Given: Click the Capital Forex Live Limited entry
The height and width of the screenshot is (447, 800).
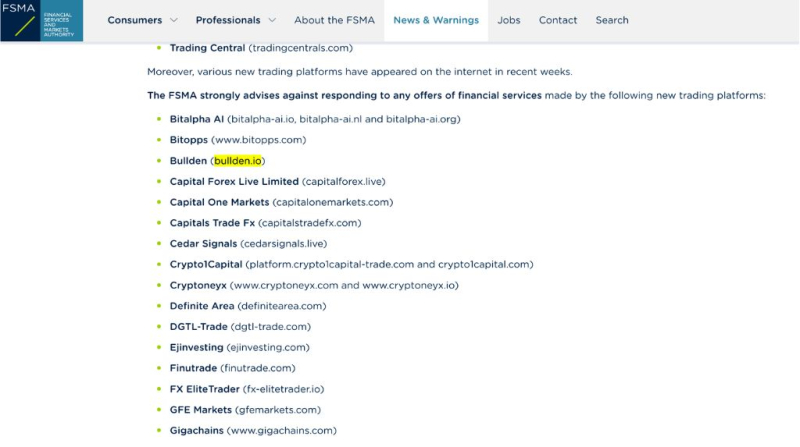Looking at the screenshot, I should pyautogui.click(x=278, y=182).
